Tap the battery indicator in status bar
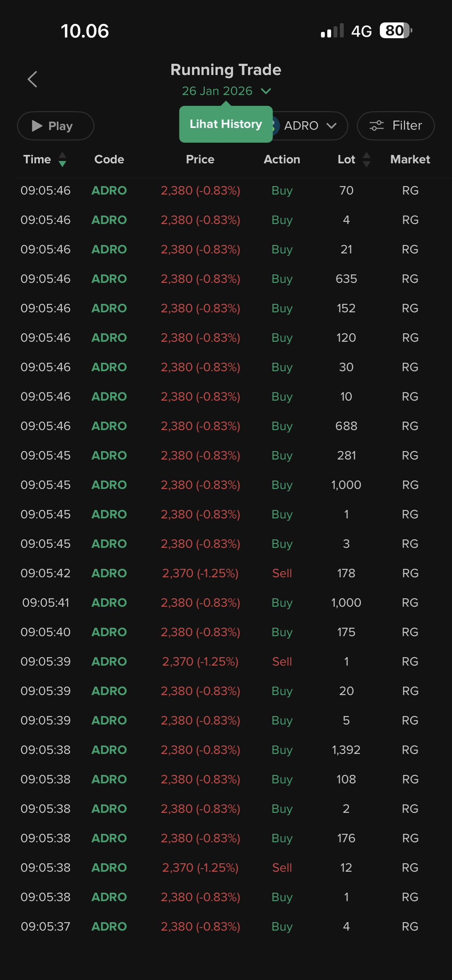 pos(395,31)
